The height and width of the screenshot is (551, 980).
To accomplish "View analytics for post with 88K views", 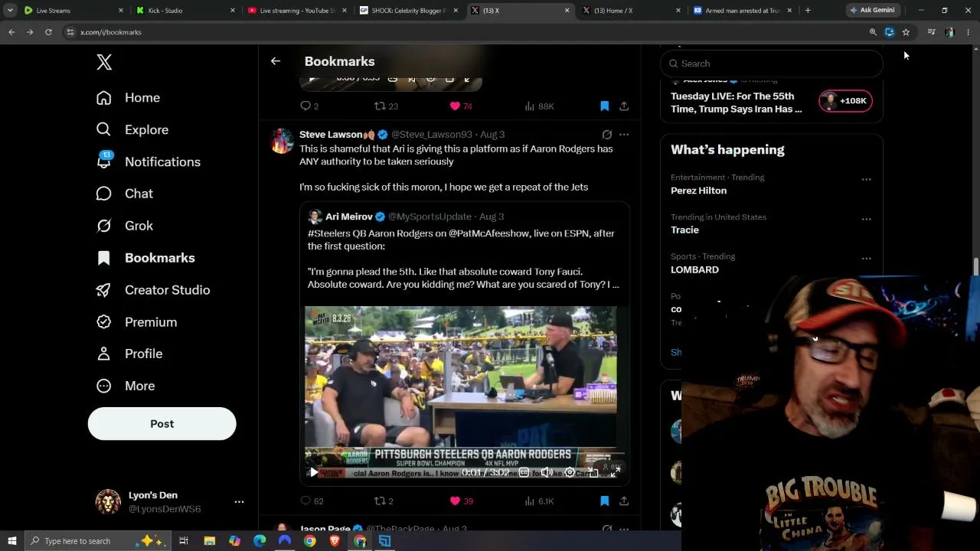I will point(539,106).
